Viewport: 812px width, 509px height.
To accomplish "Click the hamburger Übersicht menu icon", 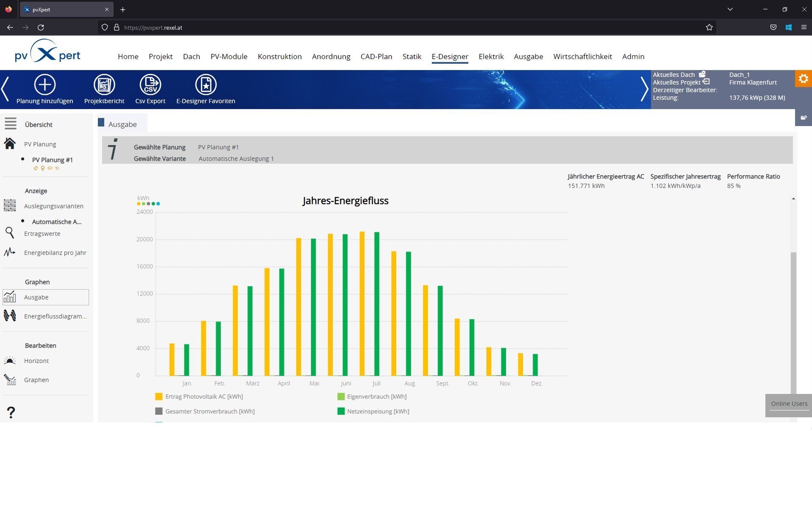I will click(11, 123).
